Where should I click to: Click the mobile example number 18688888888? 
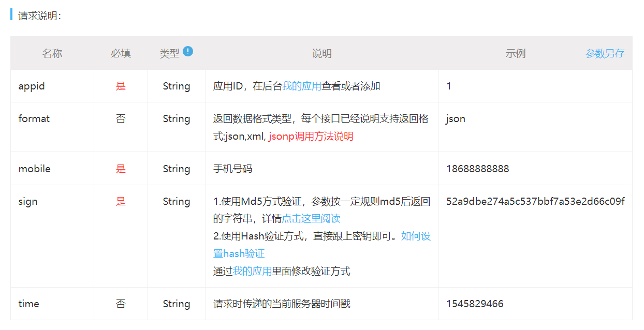(x=477, y=169)
